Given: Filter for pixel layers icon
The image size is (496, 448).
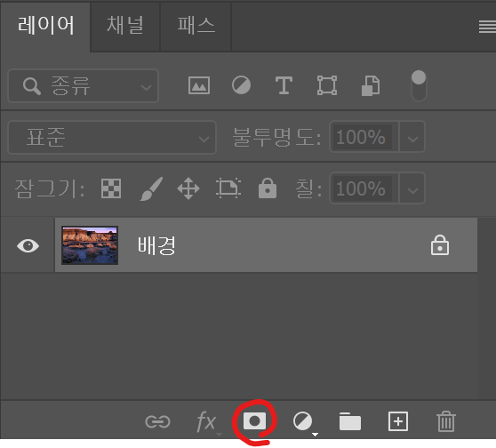Looking at the screenshot, I should click(199, 85).
